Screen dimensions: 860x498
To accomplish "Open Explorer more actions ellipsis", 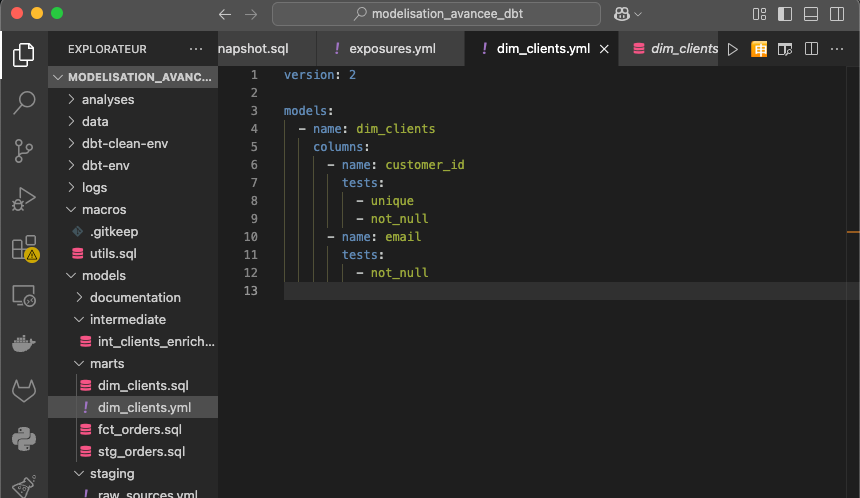I will (196, 49).
